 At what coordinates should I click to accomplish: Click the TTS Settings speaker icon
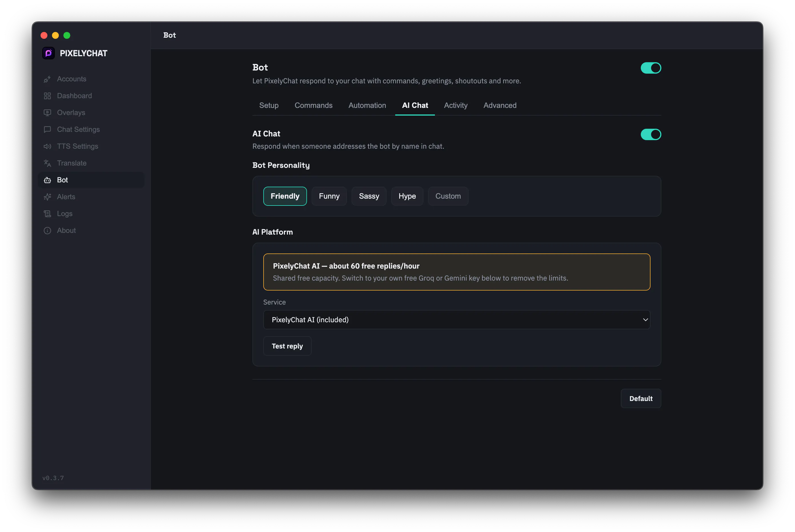(x=47, y=147)
